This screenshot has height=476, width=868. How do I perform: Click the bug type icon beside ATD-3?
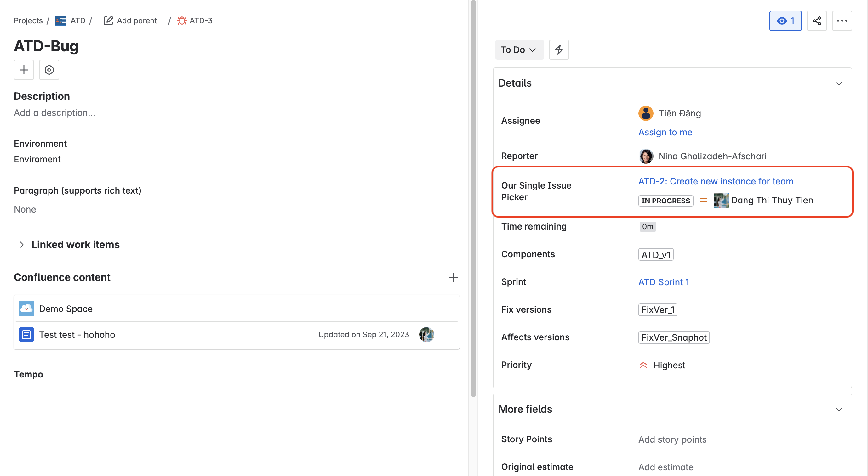click(182, 20)
